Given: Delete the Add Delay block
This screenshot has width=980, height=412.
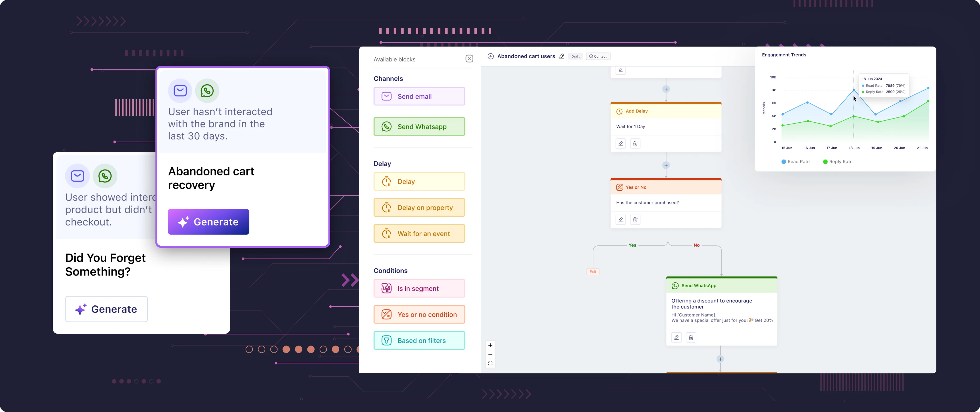Looking at the screenshot, I should tap(635, 144).
